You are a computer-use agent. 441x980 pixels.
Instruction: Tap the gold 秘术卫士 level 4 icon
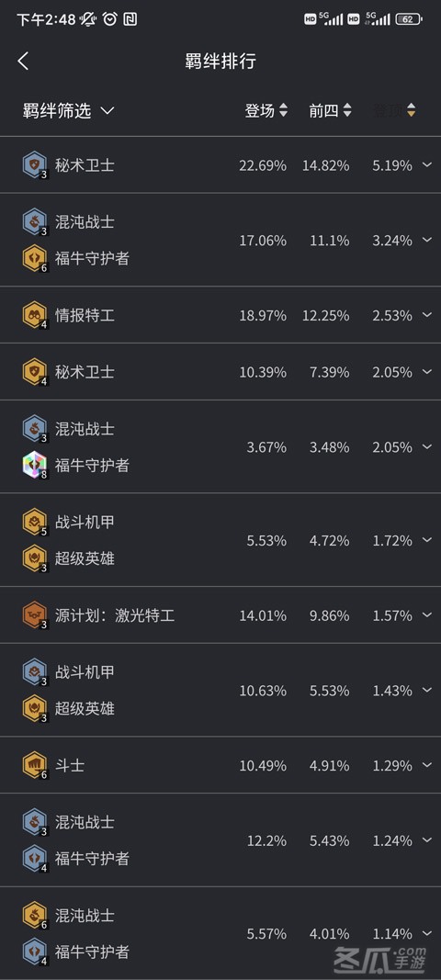click(x=34, y=372)
